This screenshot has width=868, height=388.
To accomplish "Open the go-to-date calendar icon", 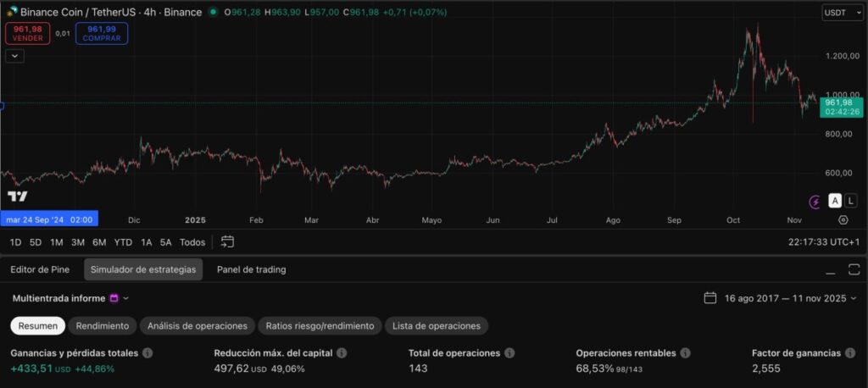I will tap(227, 242).
